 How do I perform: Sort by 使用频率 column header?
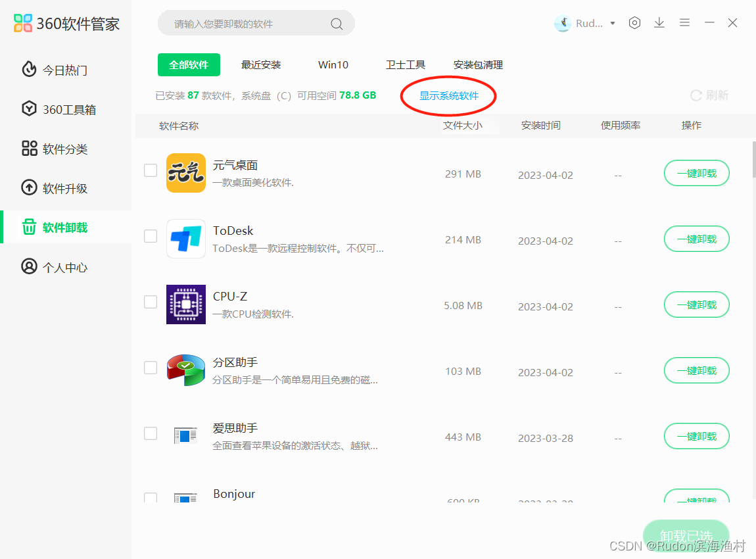click(x=620, y=126)
